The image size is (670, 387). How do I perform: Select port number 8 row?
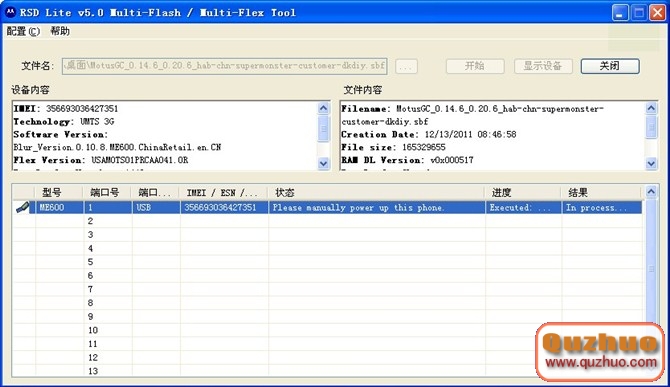point(327,303)
